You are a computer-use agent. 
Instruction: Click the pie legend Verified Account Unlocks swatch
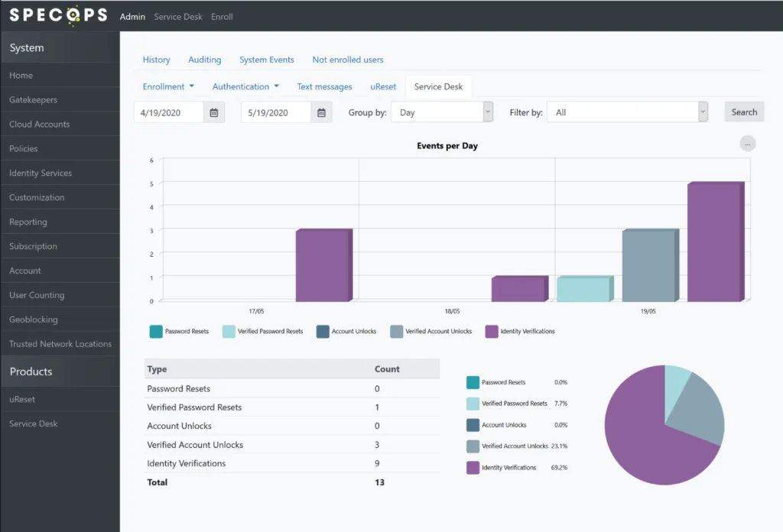coord(473,446)
